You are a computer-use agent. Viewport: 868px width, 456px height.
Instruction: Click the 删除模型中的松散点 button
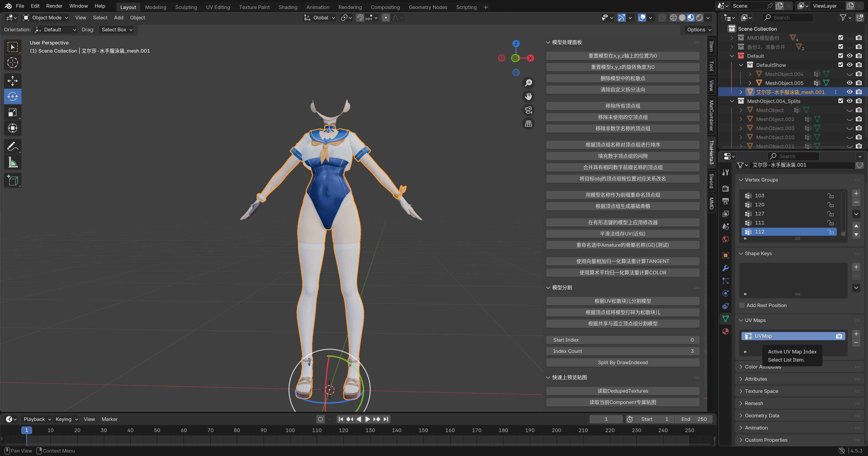click(622, 78)
